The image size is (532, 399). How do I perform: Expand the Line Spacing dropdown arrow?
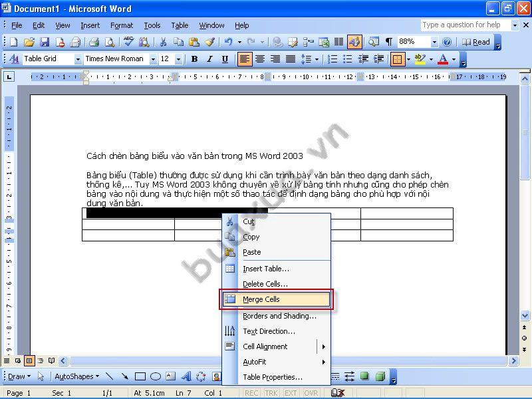click(317, 59)
